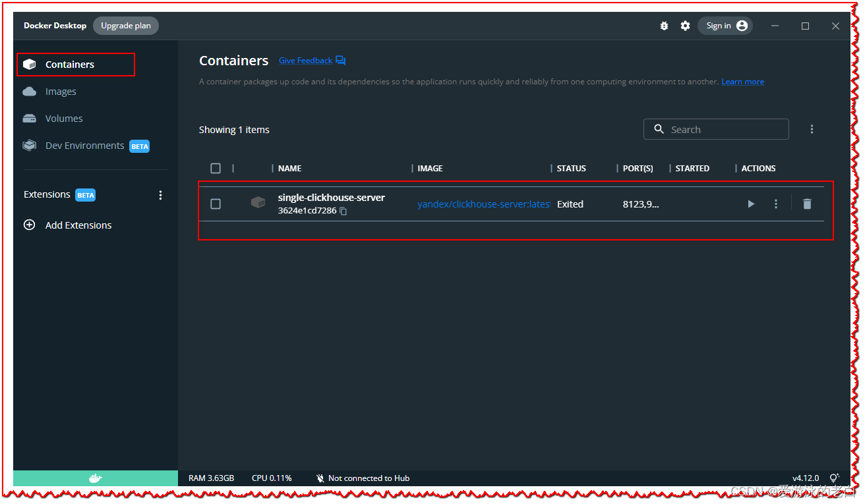The image size is (865, 504).
Task: Click the CPU 0.11% indicator
Action: pyautogui.click(x=272, y=478)
